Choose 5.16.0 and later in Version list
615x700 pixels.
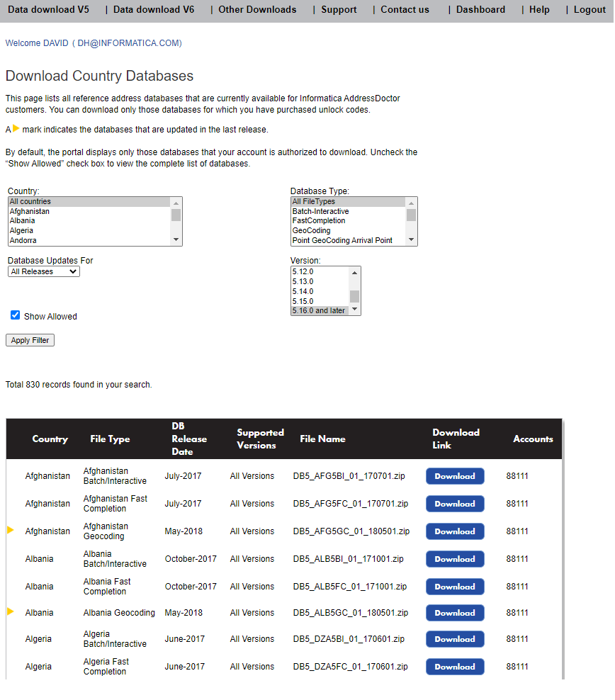317,310
